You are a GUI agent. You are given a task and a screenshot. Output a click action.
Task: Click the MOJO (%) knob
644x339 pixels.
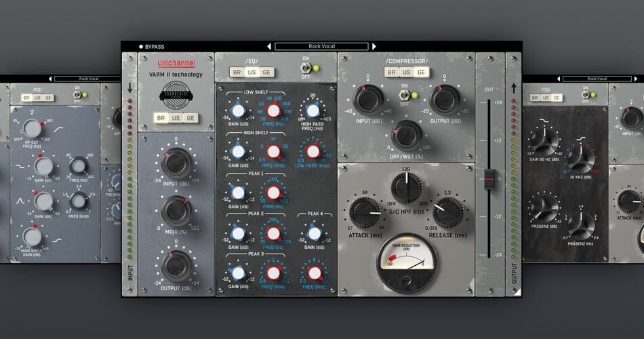click(176, 212)
